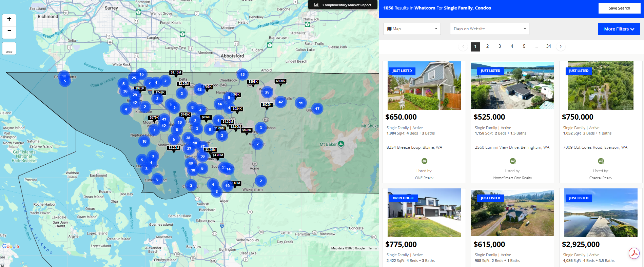This screenshot has width=644, height=267.
Task: Jump to last results page 34
Action: 548,46
